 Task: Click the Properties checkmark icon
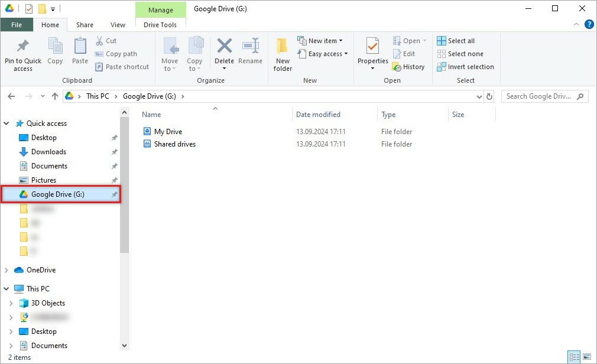[372, 46]
